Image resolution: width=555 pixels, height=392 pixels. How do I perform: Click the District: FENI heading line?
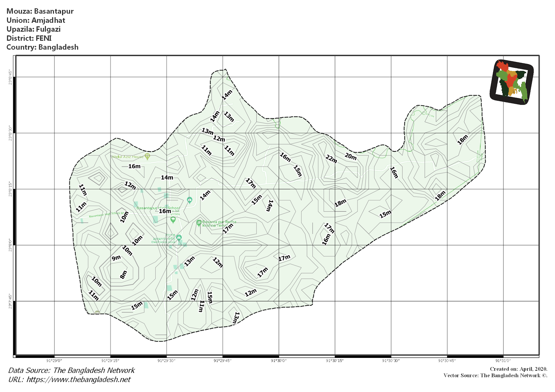(29, 38)
